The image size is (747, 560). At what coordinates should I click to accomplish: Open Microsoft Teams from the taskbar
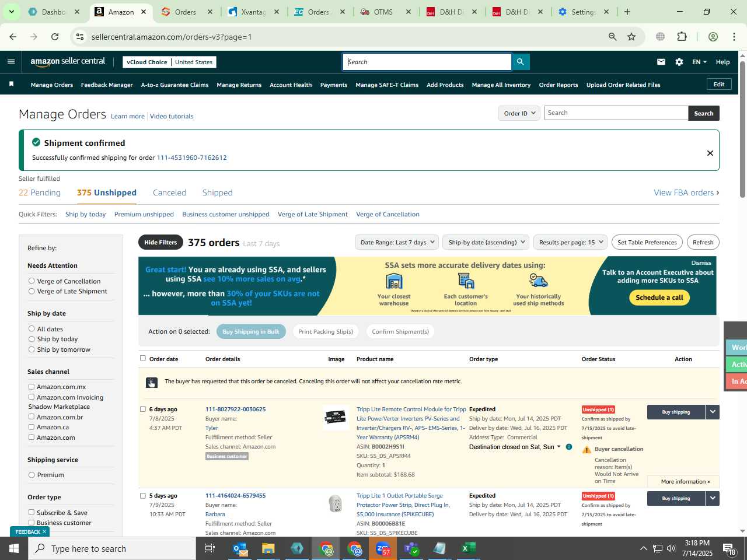(411, 548)
